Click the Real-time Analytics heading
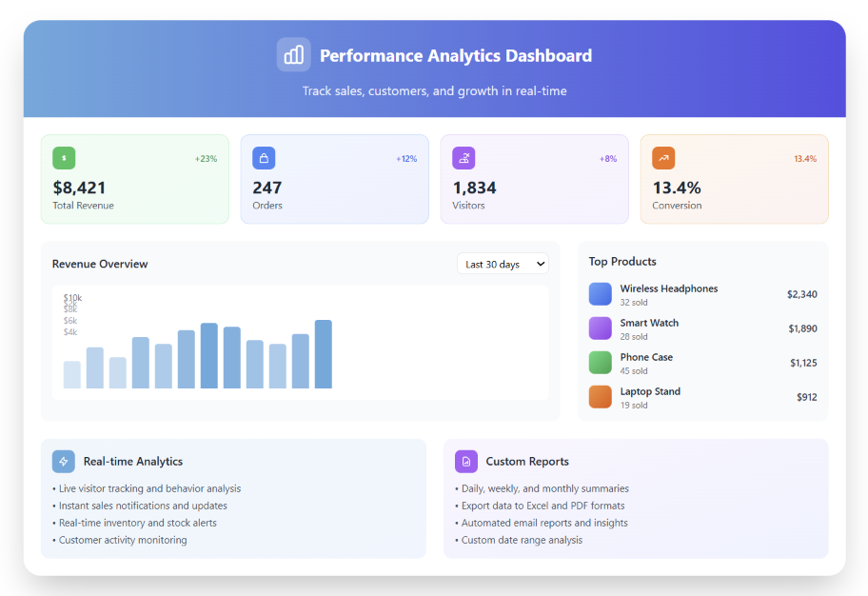 pyautogui.click(x=133, y=462)
